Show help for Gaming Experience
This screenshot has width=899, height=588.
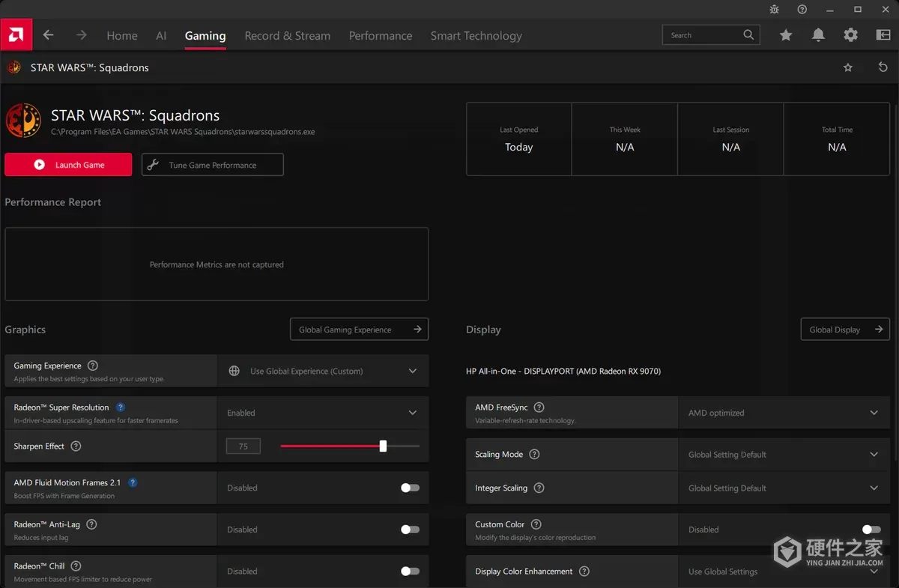[93, 366]
